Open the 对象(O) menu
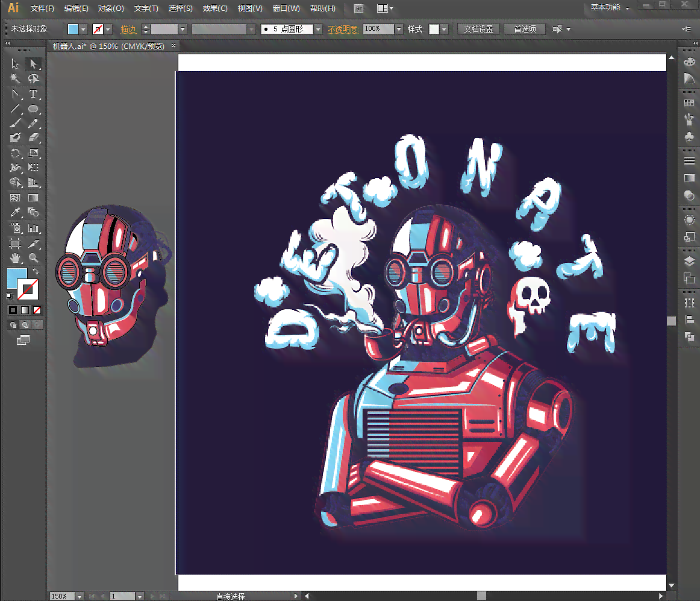The width and height of the screenshot is (700, 601). pos(111,8)
